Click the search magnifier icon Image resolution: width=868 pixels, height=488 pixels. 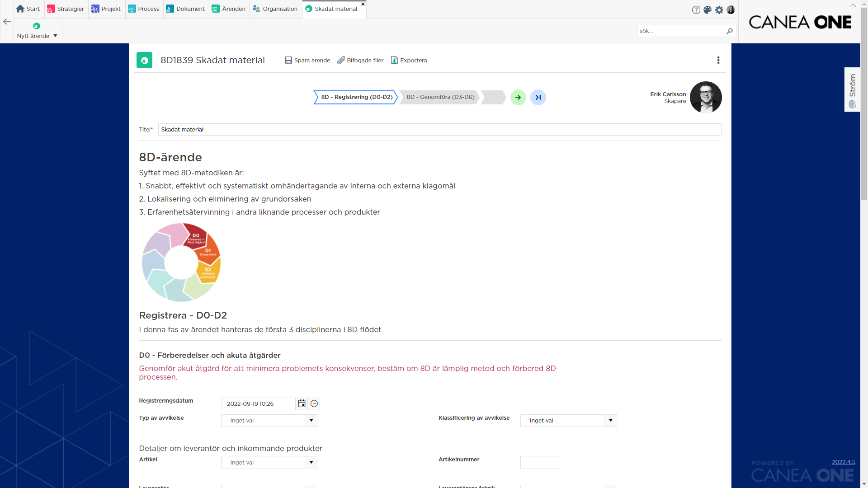(729, 31)
